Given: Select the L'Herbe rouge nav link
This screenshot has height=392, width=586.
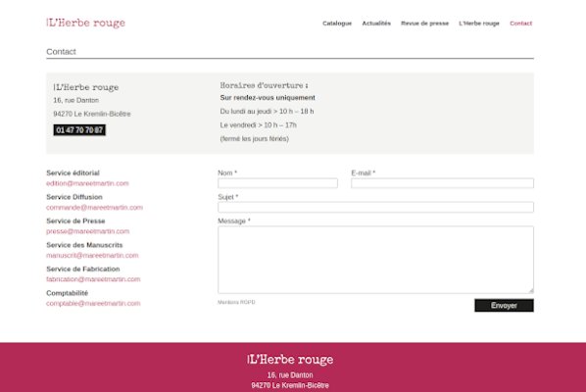Looking at the screenshot, I should coord(479,24).
